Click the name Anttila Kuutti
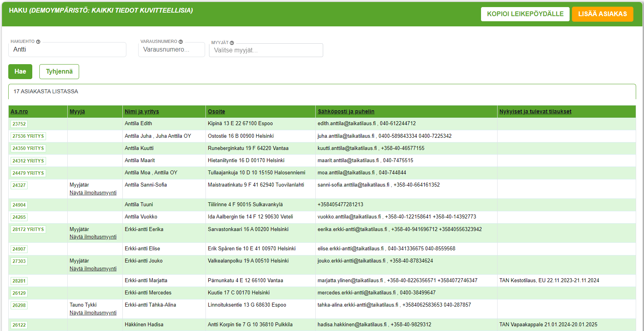Screen dimensions: 644x331 click(x=139, y=148)
